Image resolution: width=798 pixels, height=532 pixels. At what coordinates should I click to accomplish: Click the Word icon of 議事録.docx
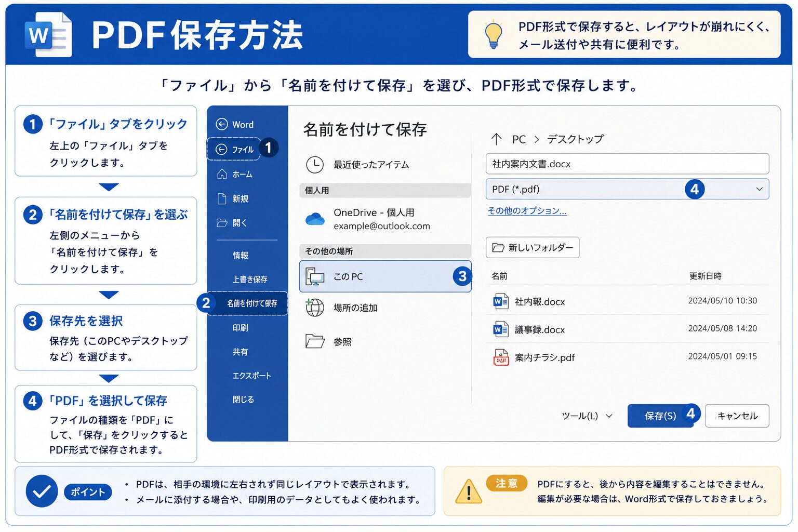pyautogui.click(x=500, y=329)
